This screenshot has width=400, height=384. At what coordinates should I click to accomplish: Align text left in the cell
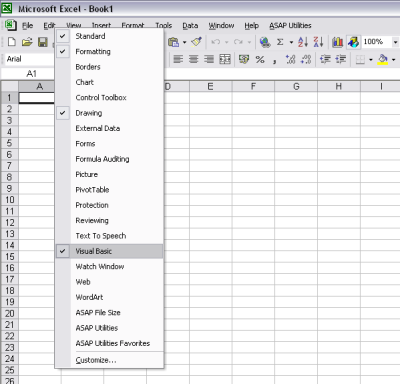(x=178, y=59)
